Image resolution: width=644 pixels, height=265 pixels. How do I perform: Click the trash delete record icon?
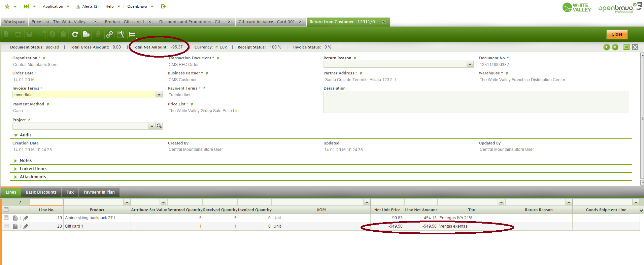(x=64, y=34)
